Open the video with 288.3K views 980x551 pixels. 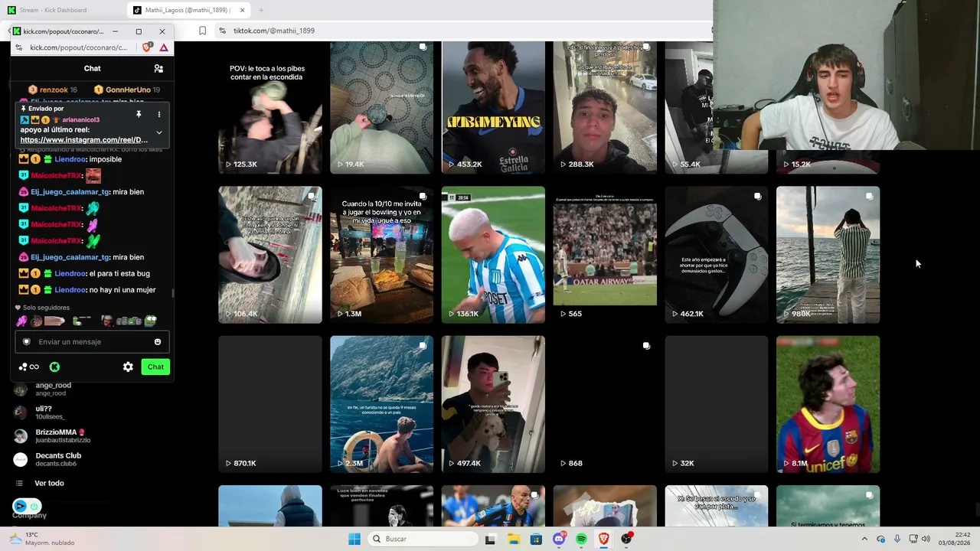[605, 108]
